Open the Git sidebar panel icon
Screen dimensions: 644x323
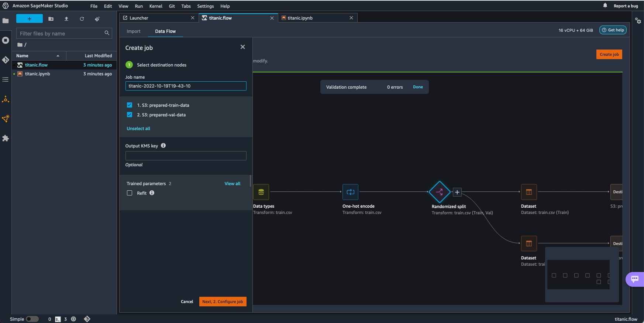(x=6, y=60)
